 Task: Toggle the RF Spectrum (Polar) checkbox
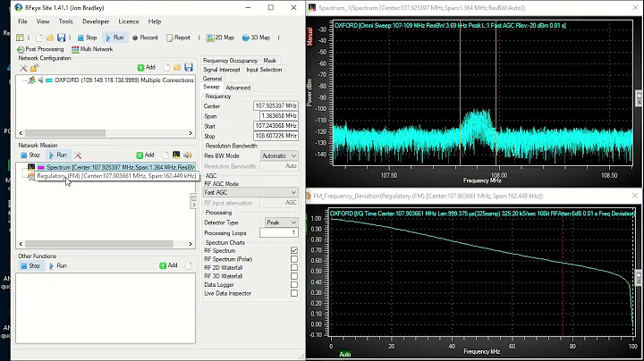click(294, 259)
